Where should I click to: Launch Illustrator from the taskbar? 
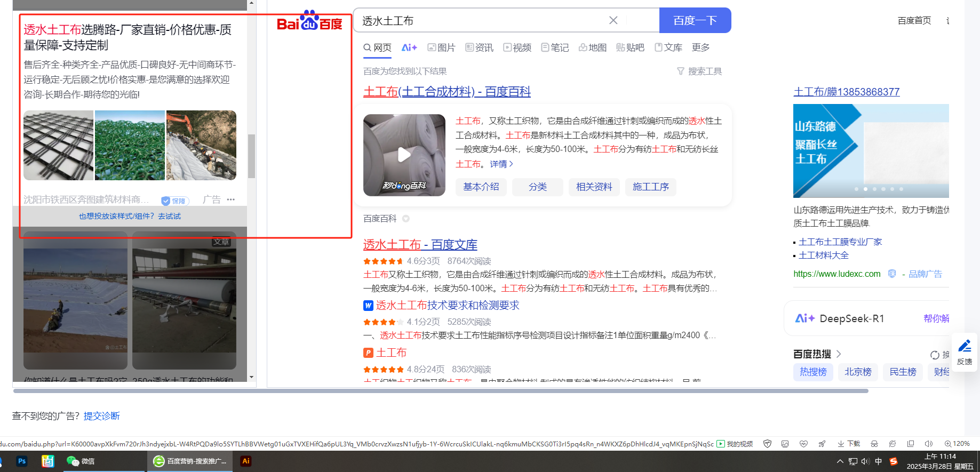pyautogui.click(x=245, y=461)
